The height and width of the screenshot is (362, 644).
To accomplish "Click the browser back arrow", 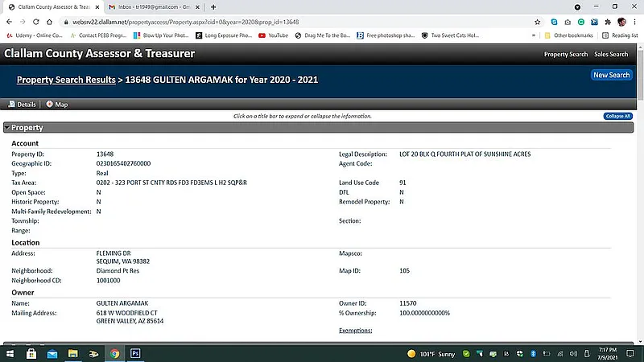I will coord(9,22).
